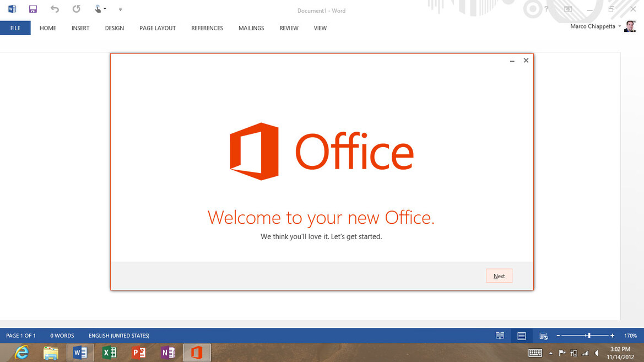Click the PAGE 1 OF 1 status indicator
Screen dimensions: 644x362
click(x=21, y=336)
